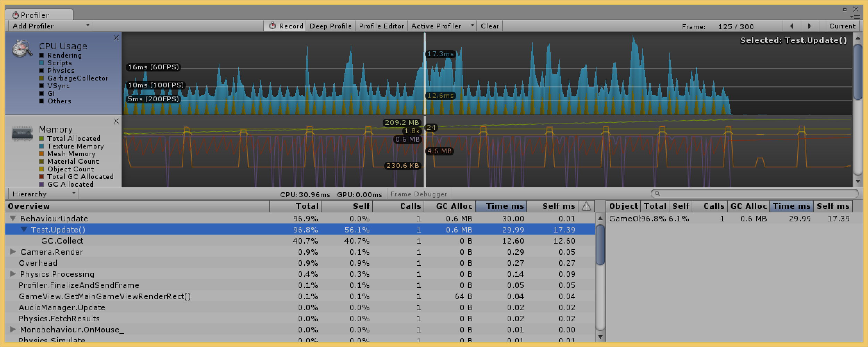Open the window options menu icon
The width and height of the screenshot is (868, 347).
coord(854,17)
